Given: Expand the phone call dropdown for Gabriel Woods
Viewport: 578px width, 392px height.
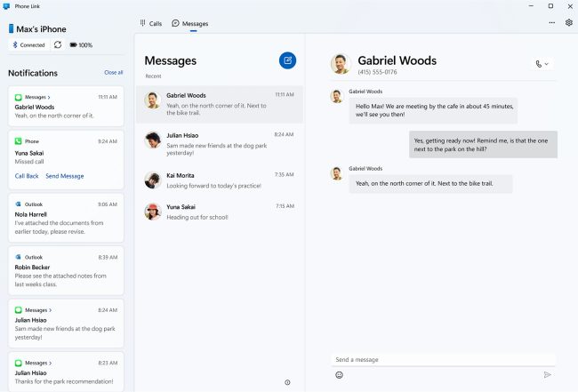Looking at the screenshot, I should click(542, 64).
